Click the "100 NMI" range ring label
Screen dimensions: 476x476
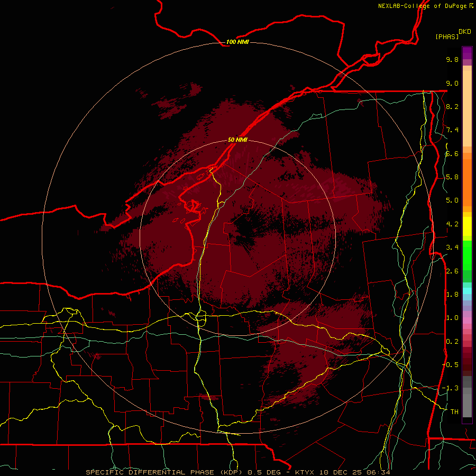(x=237, y=42)
